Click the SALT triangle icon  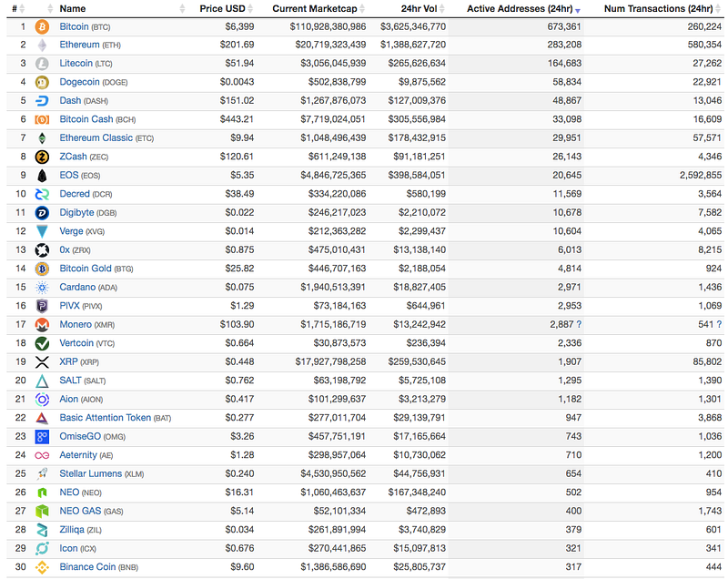pyautogui.click(x=42, y=381)
